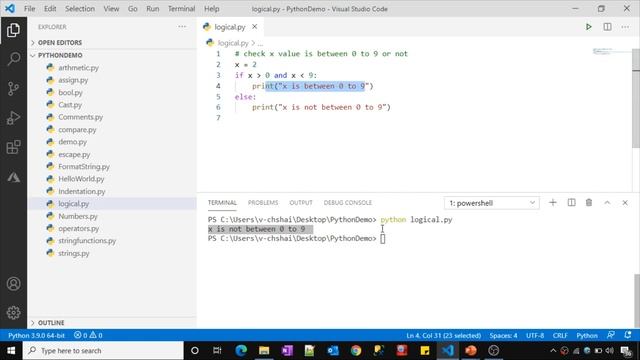The width and height of the screenshot is (640, 360).
Task: Open Google Chrome from taskbar
Action: (x=356, y=351)
